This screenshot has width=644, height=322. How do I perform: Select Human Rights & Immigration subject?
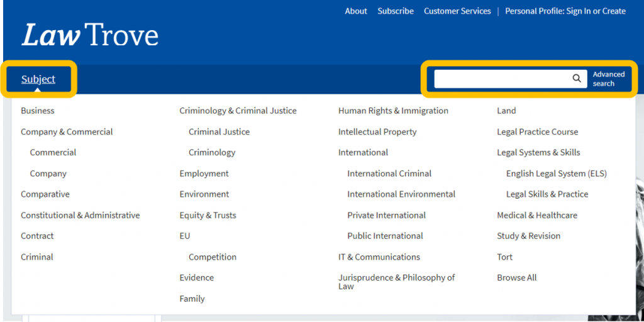click(x=393, y=111)
